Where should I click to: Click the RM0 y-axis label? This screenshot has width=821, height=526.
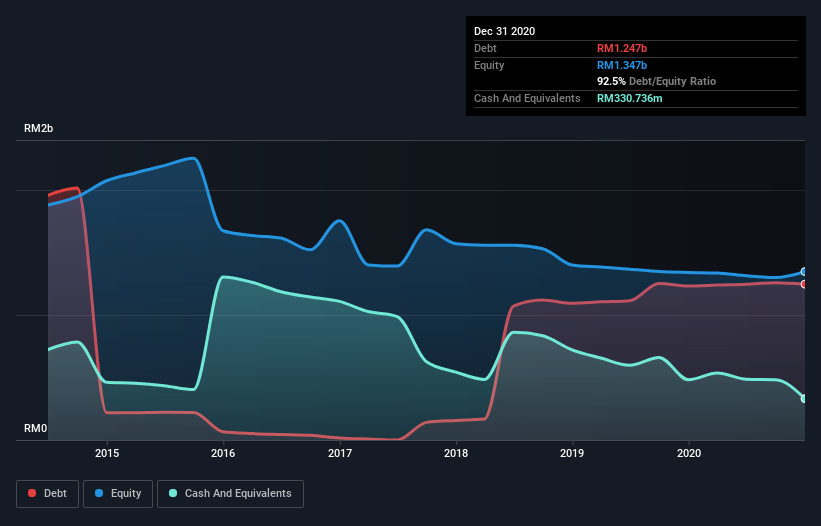pos(36,428)
